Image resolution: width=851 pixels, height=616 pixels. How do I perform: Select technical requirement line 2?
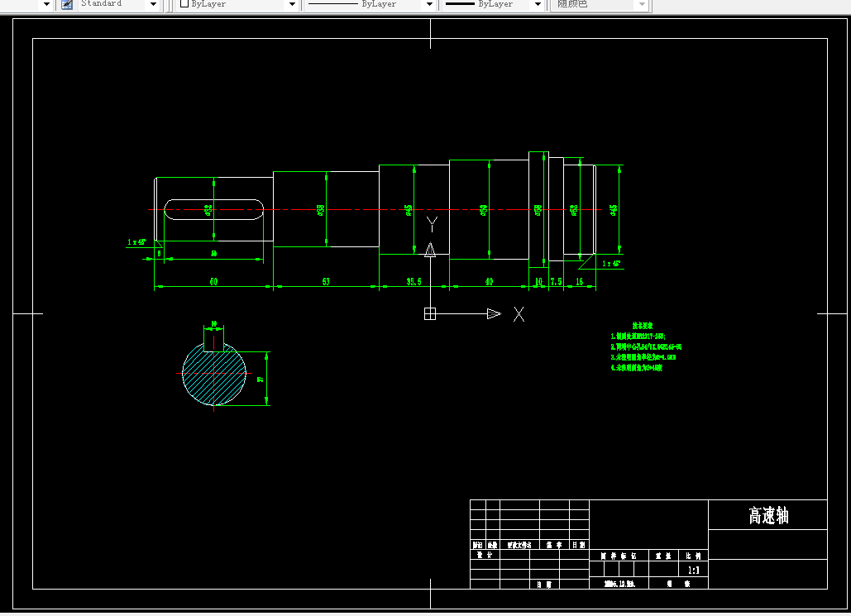pos(646,346)
